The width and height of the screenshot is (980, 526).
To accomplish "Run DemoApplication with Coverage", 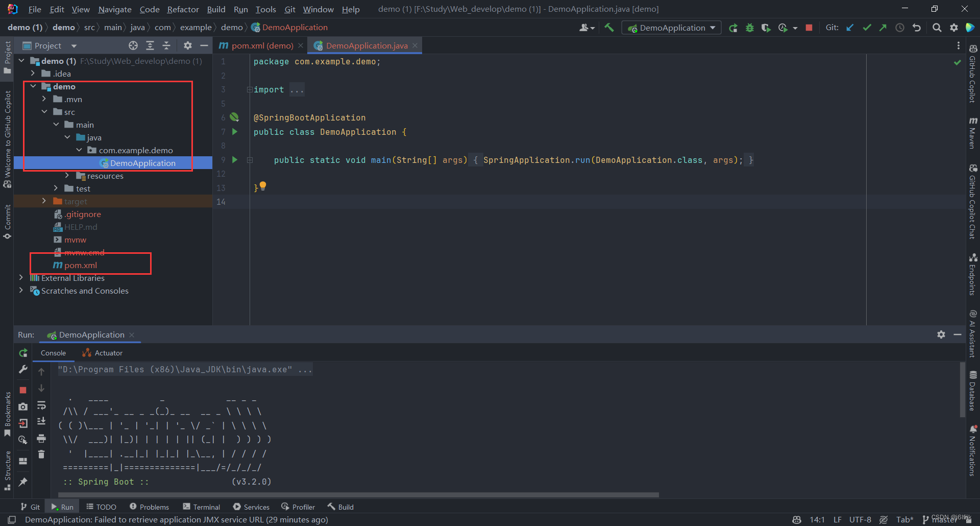I will [x=766, y=27].
